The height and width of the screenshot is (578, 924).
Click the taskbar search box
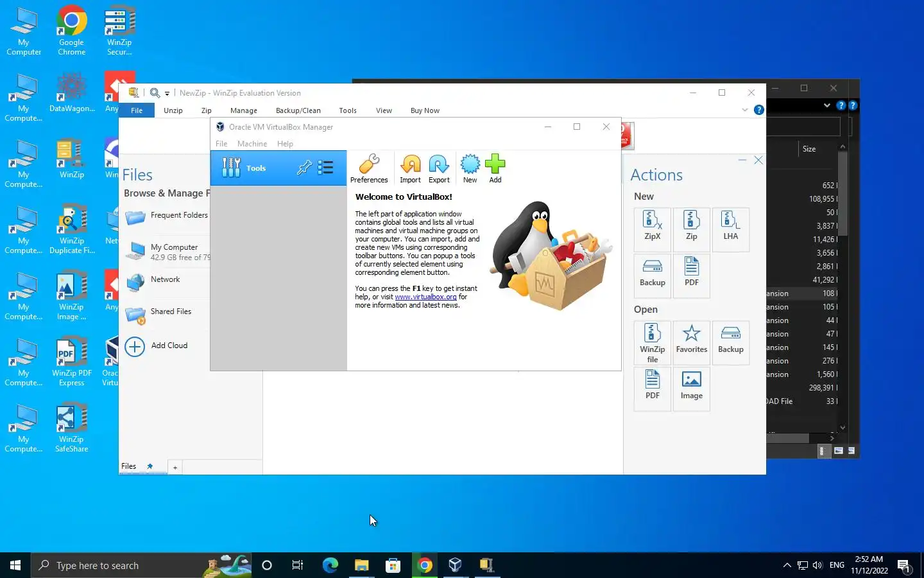[x=141, y=565]
